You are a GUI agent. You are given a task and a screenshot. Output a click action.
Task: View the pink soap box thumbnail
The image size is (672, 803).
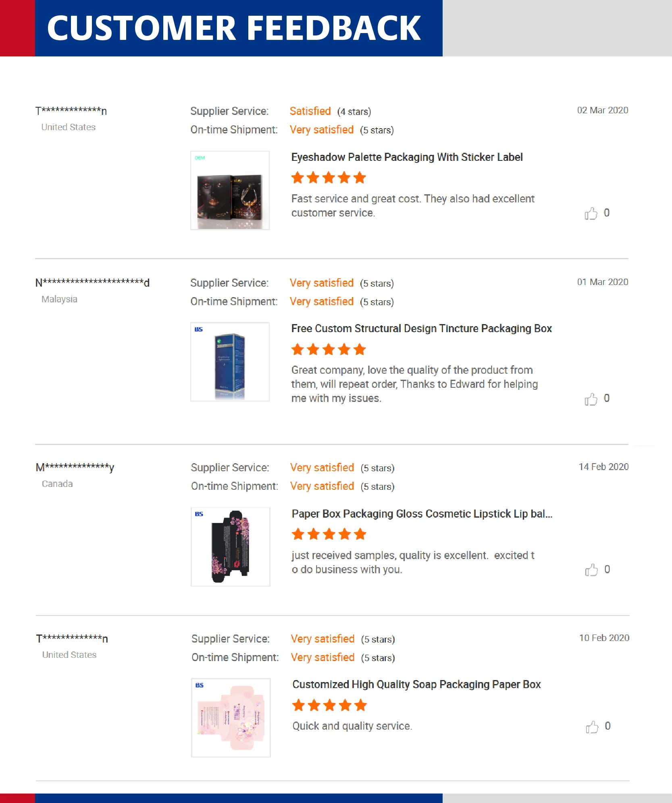point(231,718)
